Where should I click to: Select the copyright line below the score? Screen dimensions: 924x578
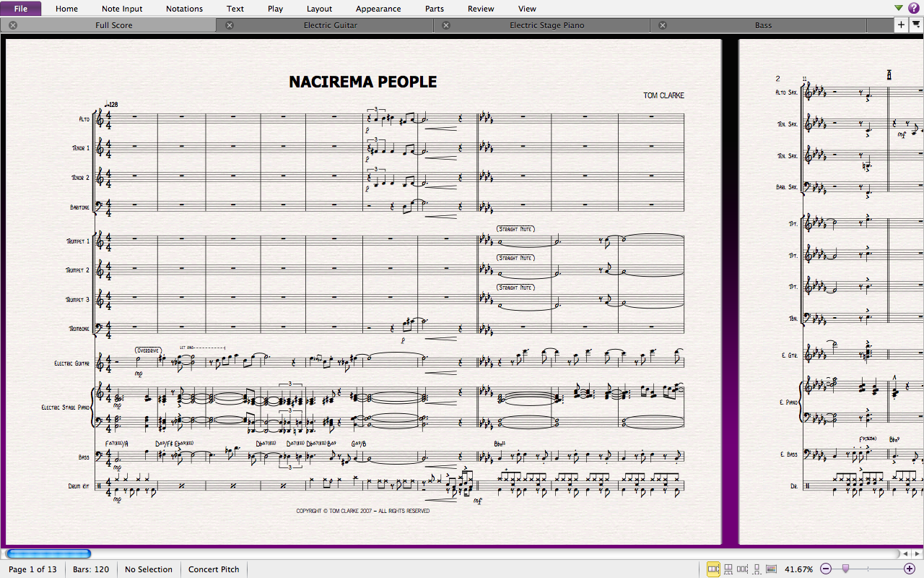(363, 511)
